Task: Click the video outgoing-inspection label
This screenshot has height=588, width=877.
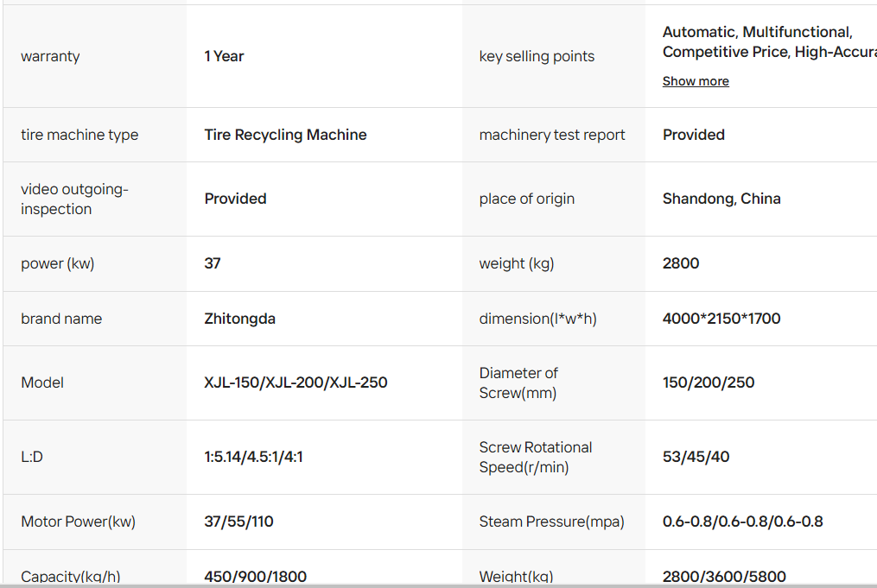Action: (74, 199)
